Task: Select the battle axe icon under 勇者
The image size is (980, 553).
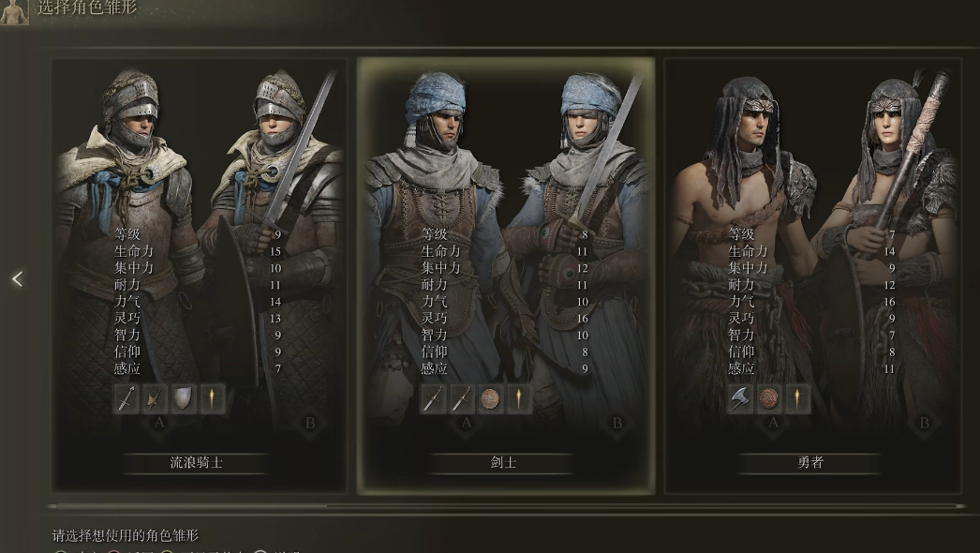Action: tap(740, 398)
